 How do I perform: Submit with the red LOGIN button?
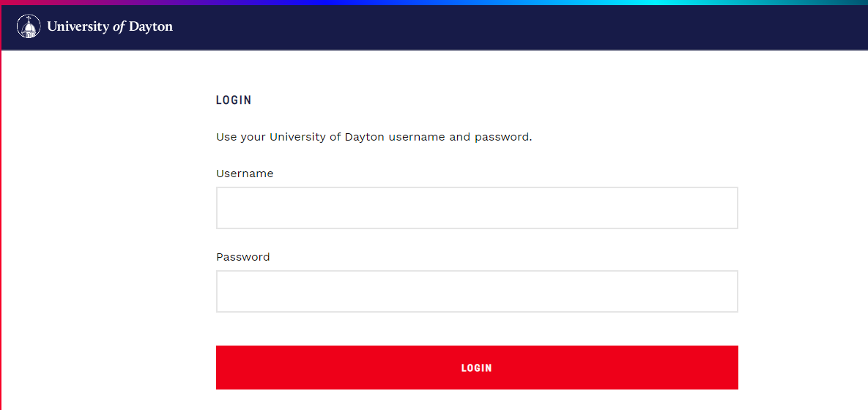(x=477, y=368)
